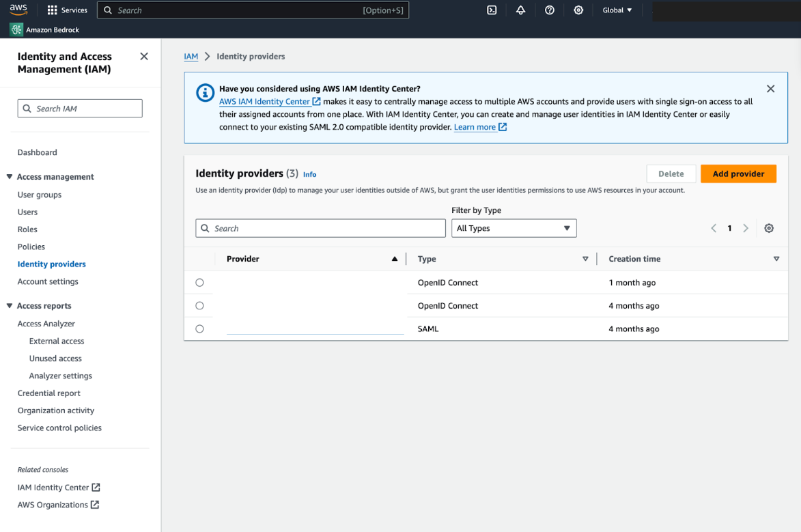Screen dimensions: 801x532
Task: Click external icon next to IAM Identity Center sidebar link
Action: (x=96, y=487)
